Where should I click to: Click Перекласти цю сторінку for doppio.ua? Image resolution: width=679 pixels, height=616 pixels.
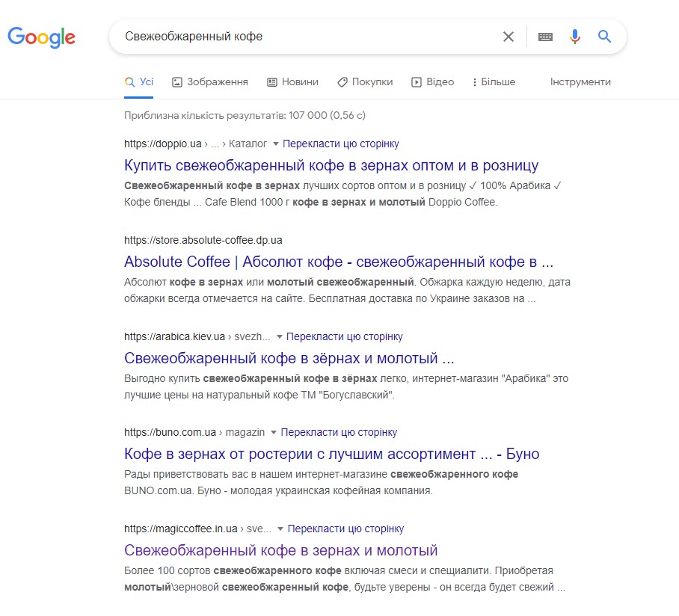(x=341, y=144)
